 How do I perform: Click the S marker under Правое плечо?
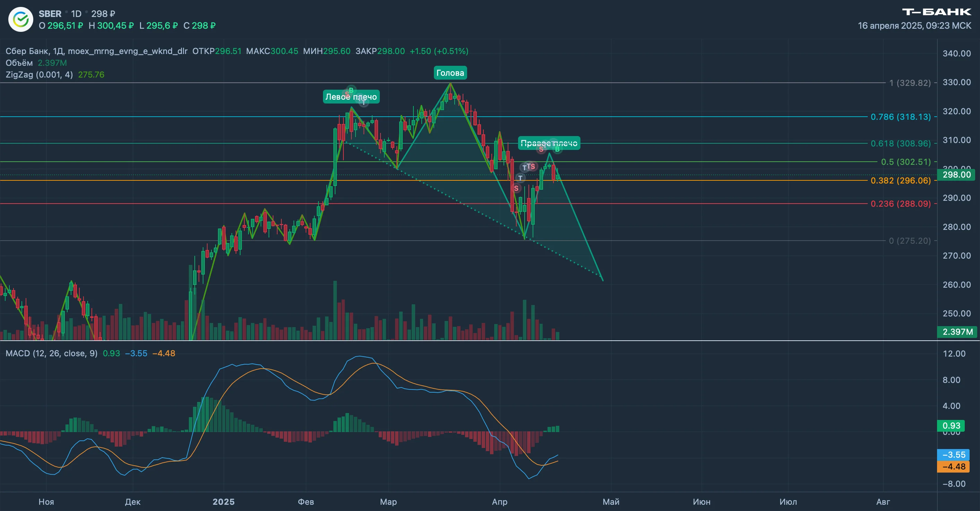tap(541, 149)
